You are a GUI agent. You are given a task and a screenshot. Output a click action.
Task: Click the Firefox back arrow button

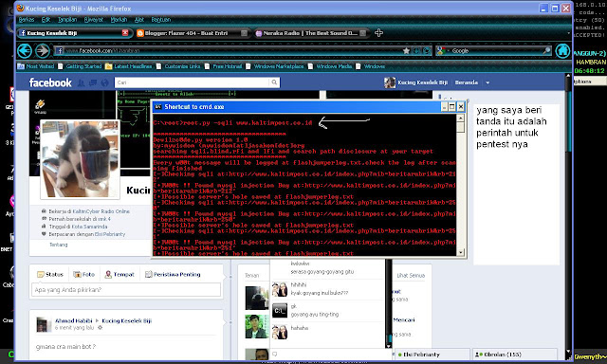pos(25,50)
